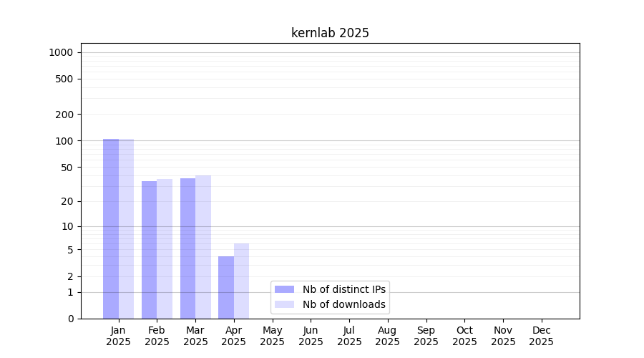The width and height of the screenshot is (644, 358).
Task: Click the 'Jan 2025' x-axis label
Action: pyautogui.click(x=118, y=336)
